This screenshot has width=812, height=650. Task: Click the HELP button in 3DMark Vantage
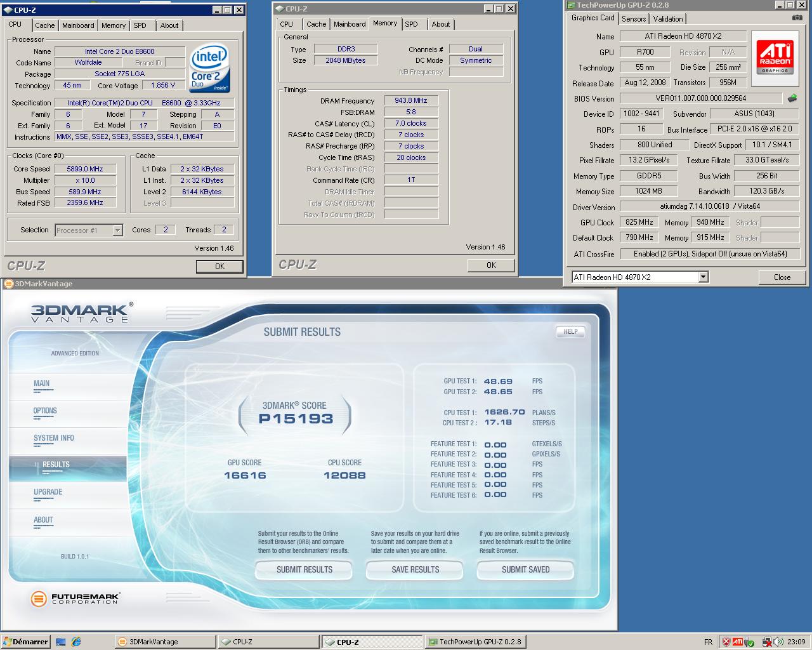(x=570, y=331)
